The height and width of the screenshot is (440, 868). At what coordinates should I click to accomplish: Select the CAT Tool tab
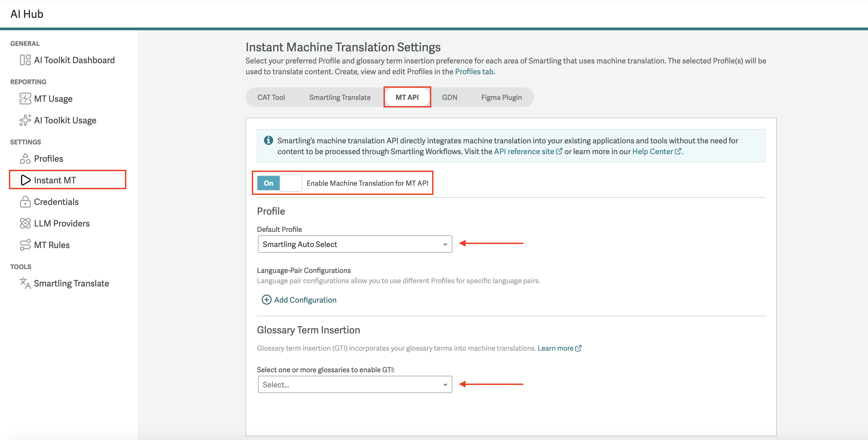pyautogui.click(x=271, y=97)
